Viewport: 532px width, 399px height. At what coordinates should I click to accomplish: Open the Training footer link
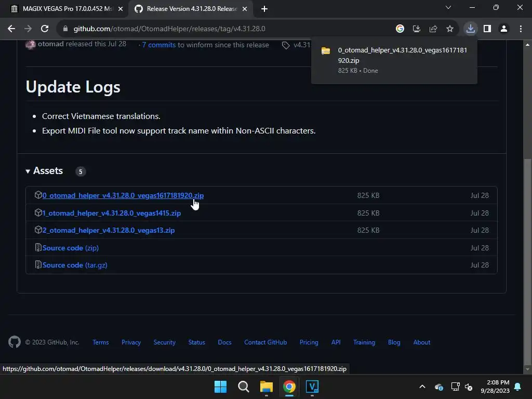point(364,342)
